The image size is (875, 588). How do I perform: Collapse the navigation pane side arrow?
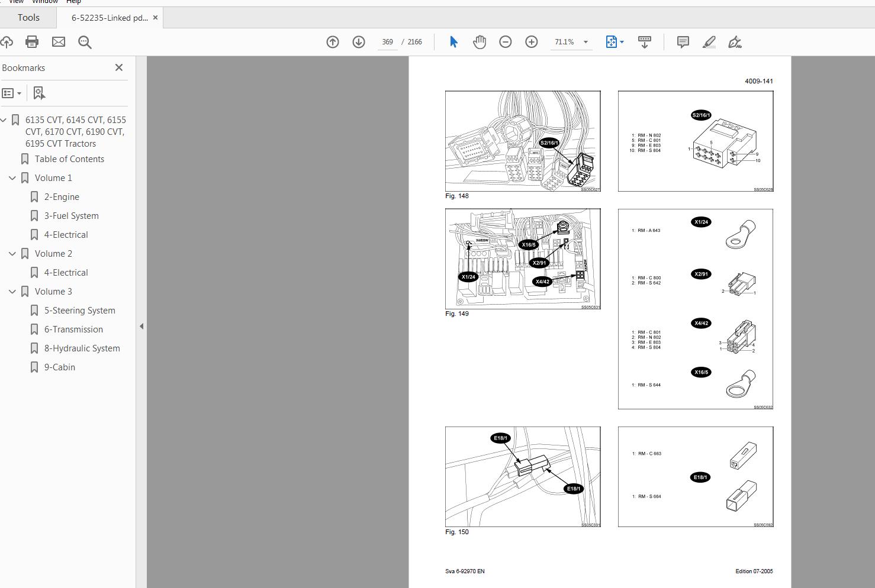(x=141, y=326)
